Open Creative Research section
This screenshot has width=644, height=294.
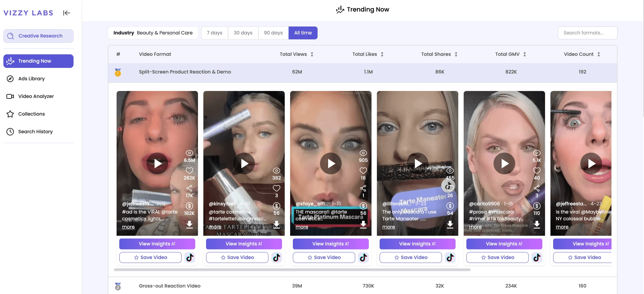click(x=38, y=36)
